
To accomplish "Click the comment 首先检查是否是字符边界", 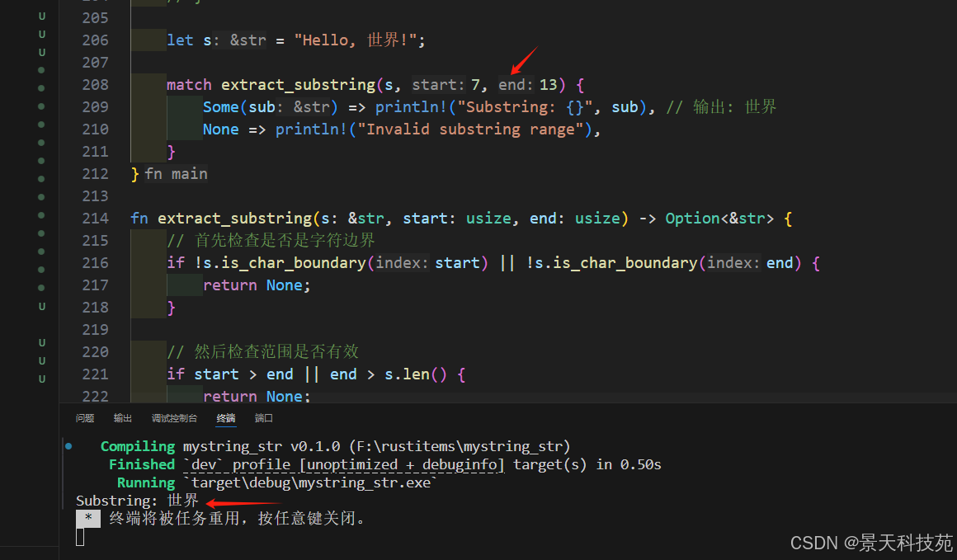I will coord(271,240).
